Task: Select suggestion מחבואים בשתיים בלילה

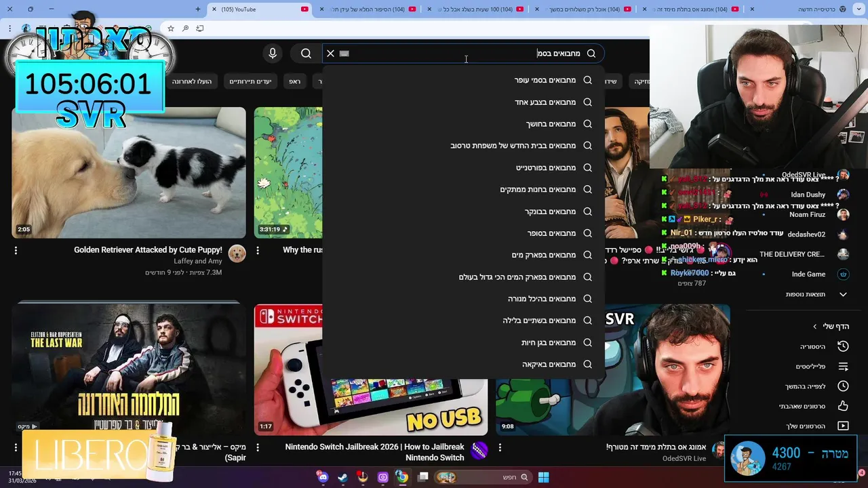Action: tap(463, 321)
